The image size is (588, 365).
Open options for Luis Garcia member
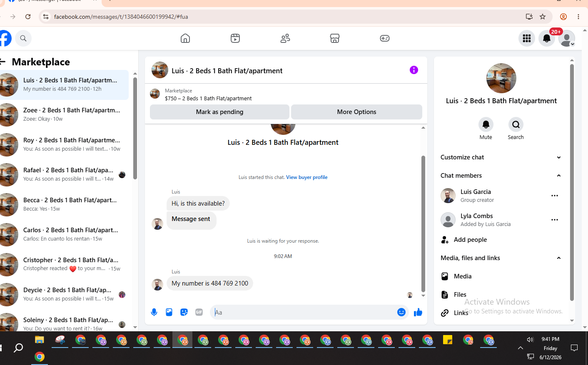coord(555,196)
